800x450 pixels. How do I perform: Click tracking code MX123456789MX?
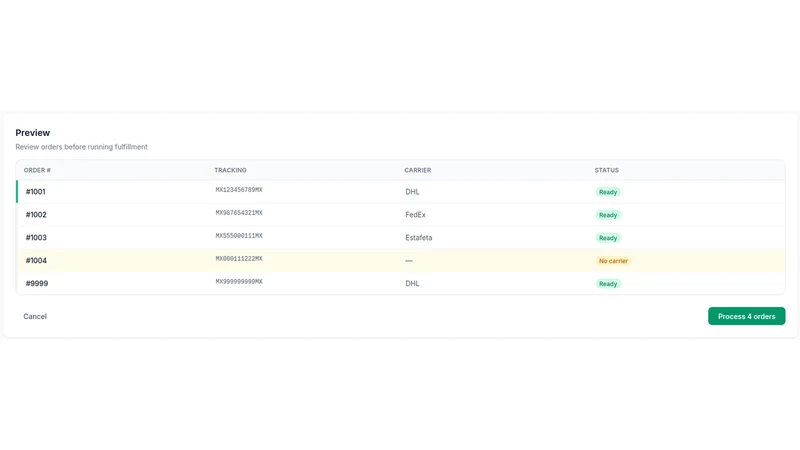pos(239,190)
